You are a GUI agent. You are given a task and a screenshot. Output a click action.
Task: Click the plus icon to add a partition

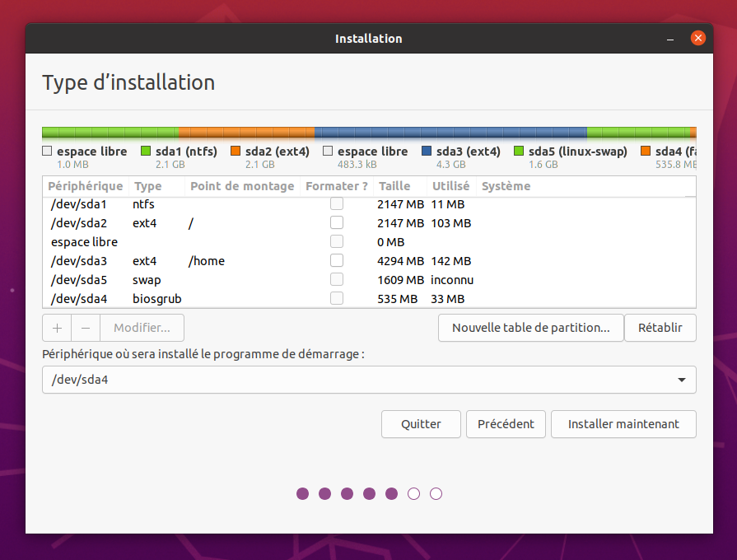(x=57, y=328)
